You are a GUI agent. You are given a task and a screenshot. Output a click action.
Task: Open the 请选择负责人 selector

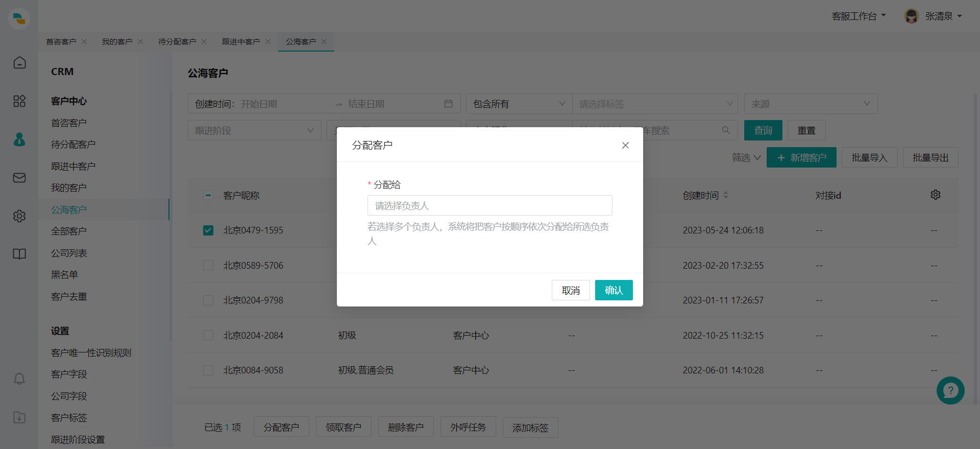pyautogui.click(x=490, y=205)
